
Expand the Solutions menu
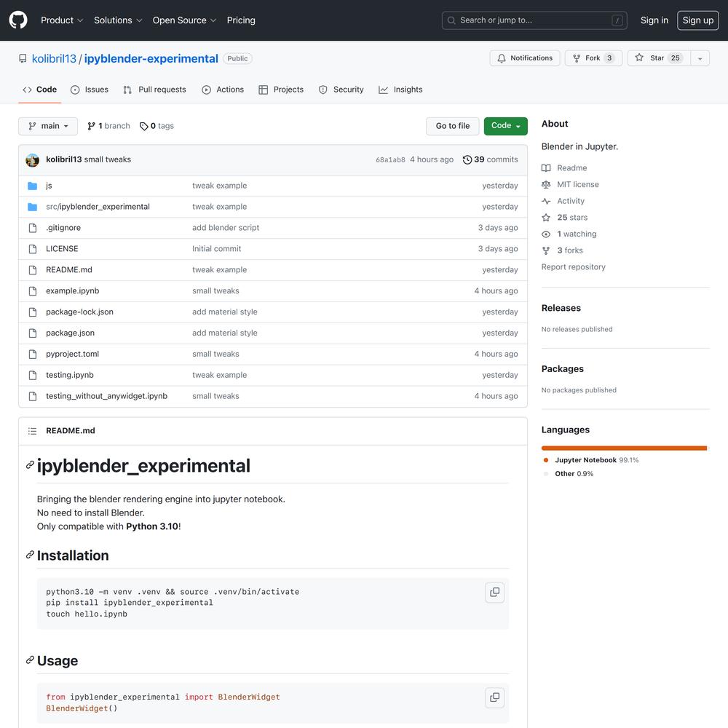click(118, 20)
